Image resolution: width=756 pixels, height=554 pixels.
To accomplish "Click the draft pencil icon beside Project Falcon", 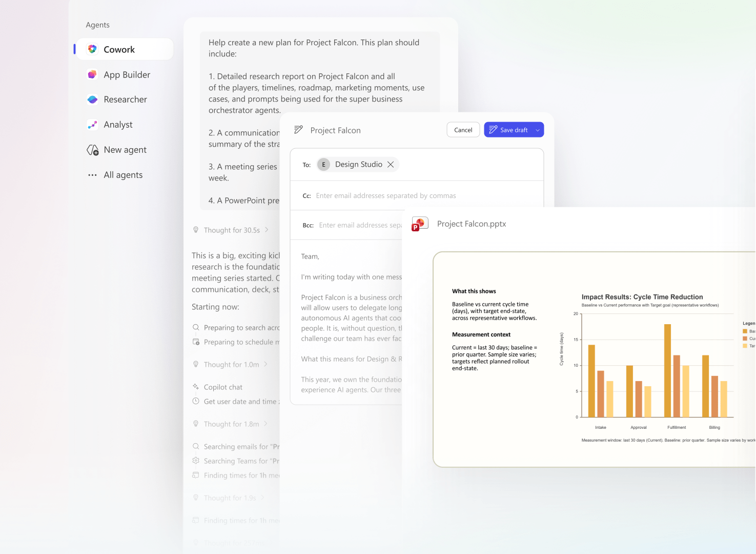I will click(298, 130).
